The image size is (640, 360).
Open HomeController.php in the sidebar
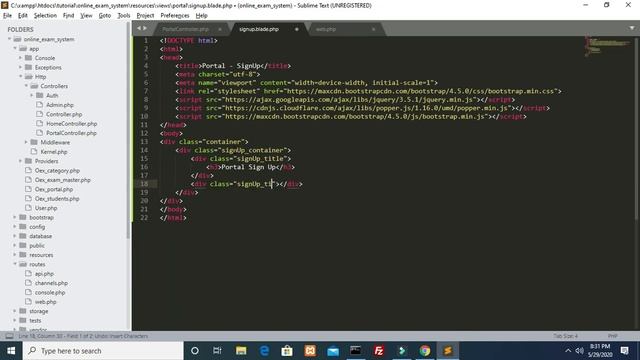[71, 124]
